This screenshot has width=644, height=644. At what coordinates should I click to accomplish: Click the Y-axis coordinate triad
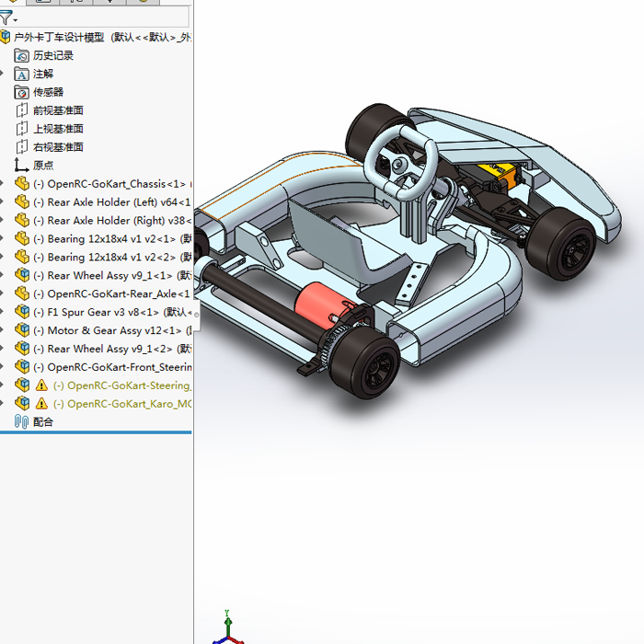click(228, 627)
